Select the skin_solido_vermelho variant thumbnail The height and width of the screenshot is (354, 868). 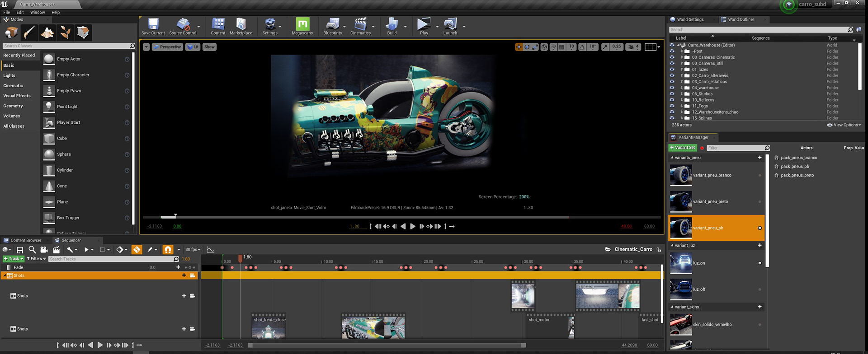point(681,325)
